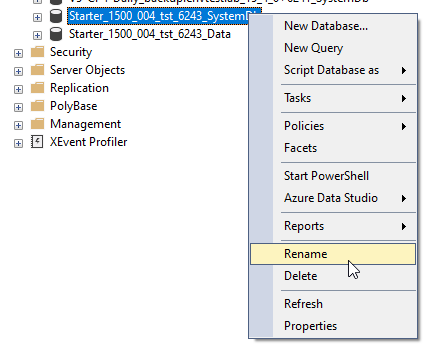
Task: Choose Start PowerShell menu entry
Action: (333, 176)
